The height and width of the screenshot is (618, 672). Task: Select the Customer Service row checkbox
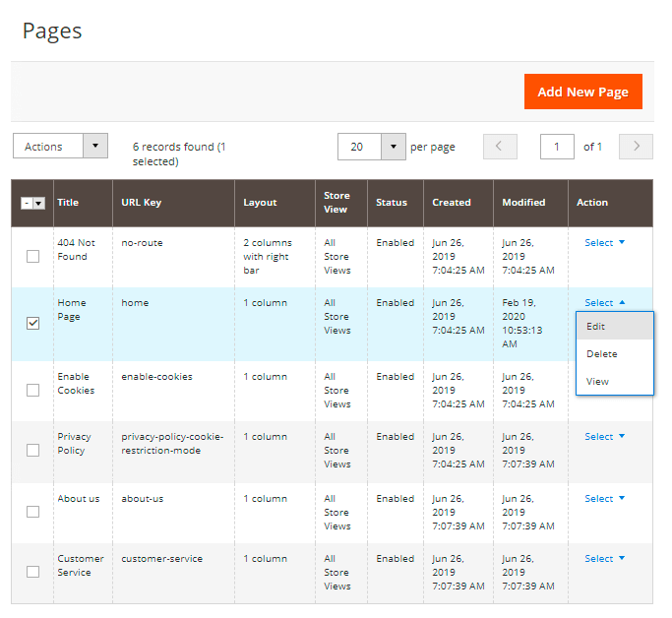coord(32,572)
